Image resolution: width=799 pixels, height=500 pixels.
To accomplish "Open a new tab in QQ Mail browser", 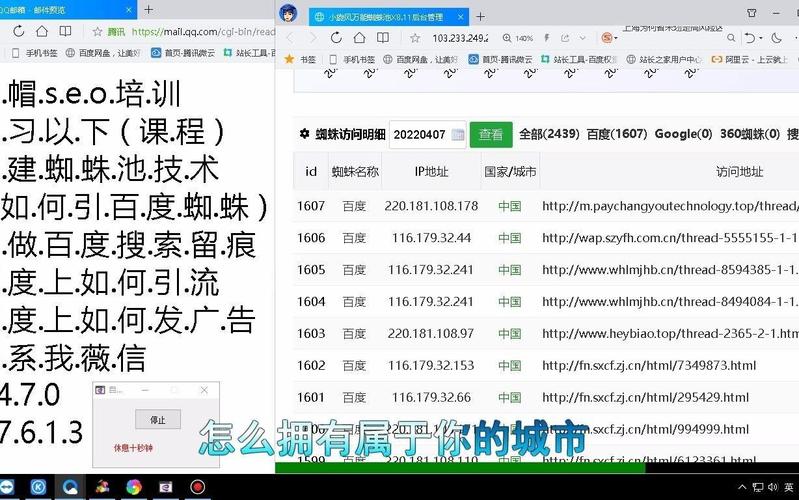I will pyautogui.click(x=148, y=9).
